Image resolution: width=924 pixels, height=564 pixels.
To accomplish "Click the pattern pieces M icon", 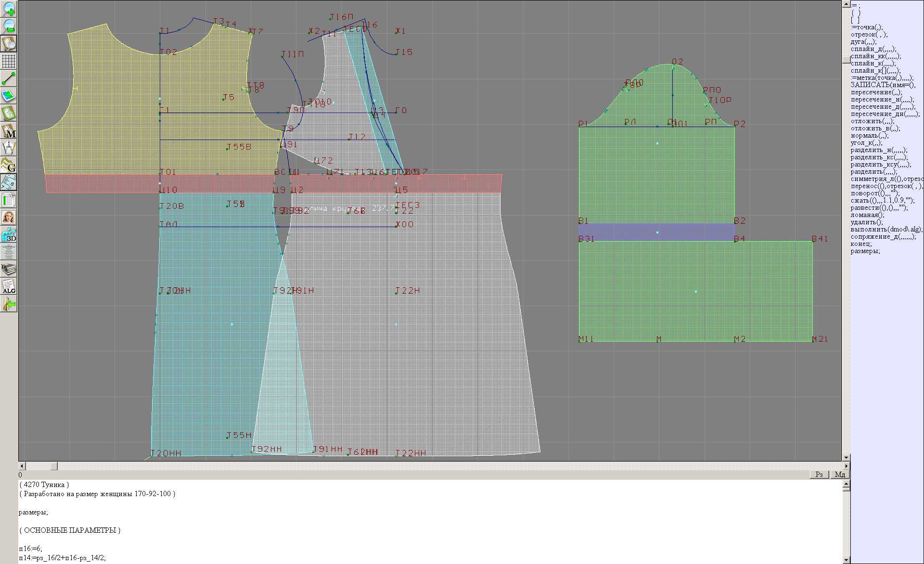I will click(x=9, y=130).
